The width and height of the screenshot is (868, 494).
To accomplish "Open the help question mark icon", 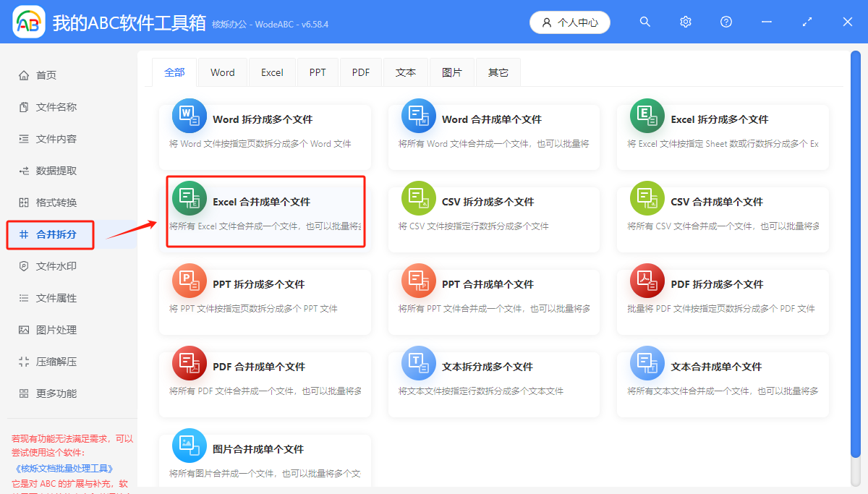I will 726,22.
